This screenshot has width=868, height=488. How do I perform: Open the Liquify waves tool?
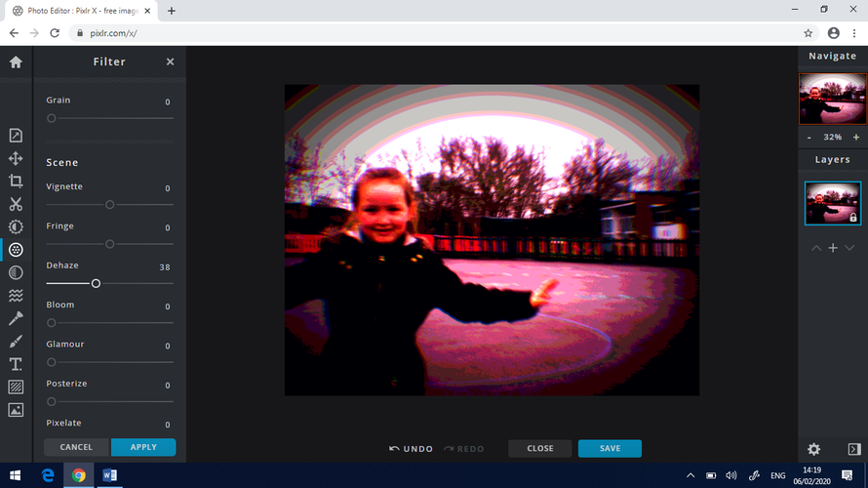(16, 296)
